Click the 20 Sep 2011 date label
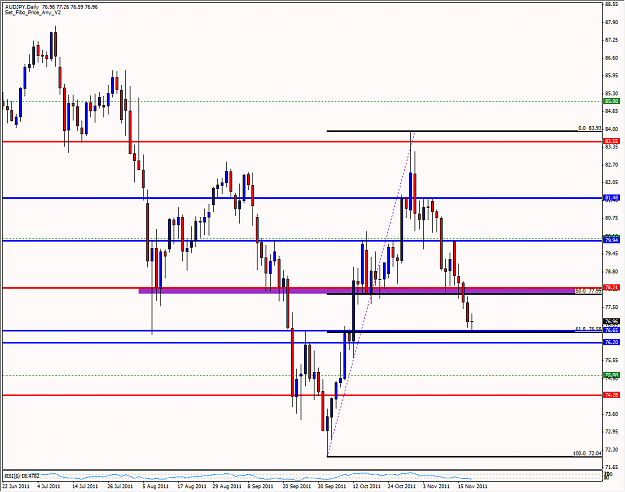The width and height of the screenshot is (625, 492). (297, 486)
